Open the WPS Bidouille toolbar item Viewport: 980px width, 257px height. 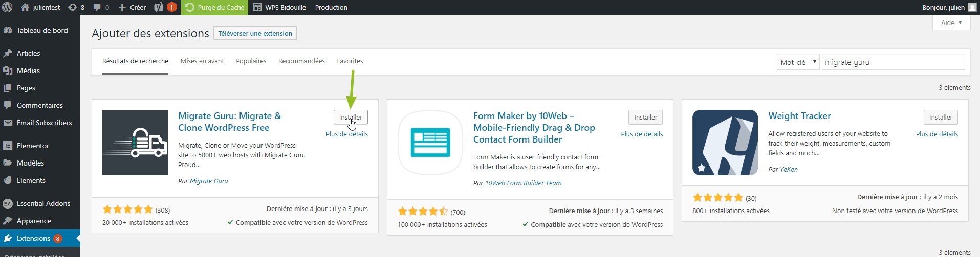pos(279,7)
